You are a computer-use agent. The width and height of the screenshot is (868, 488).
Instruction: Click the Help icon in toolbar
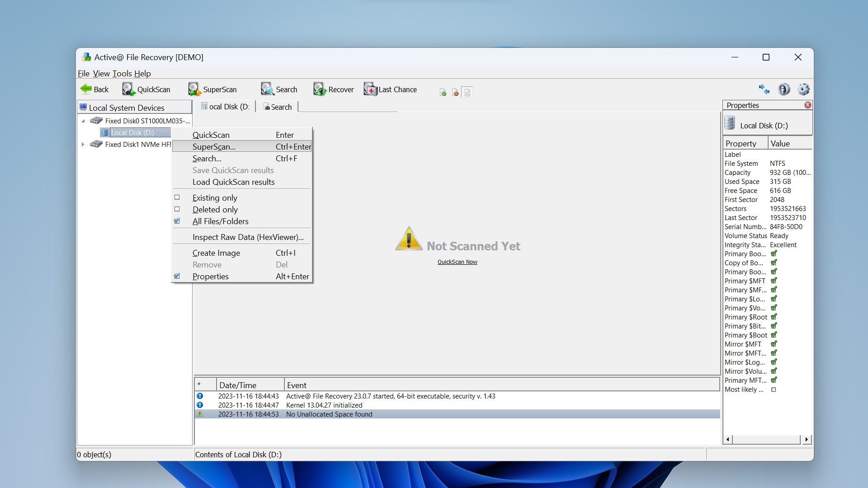tap(784, 89)
